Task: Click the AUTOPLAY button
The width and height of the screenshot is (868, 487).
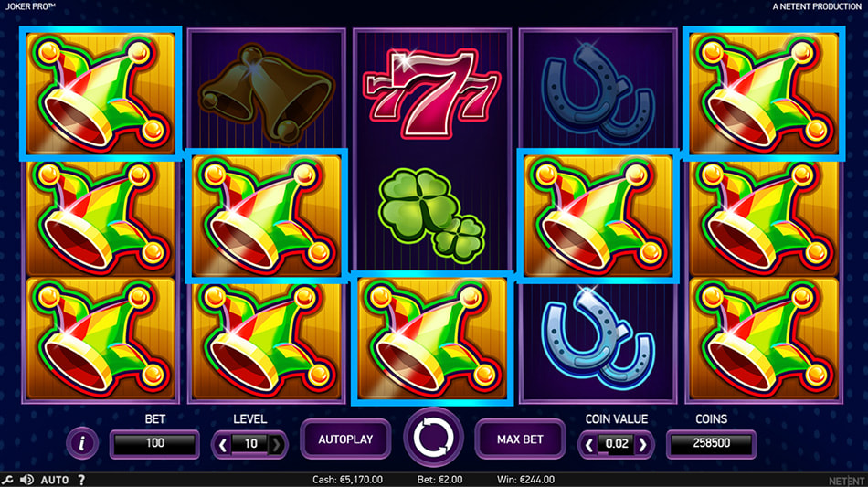Action: point(345,439)
